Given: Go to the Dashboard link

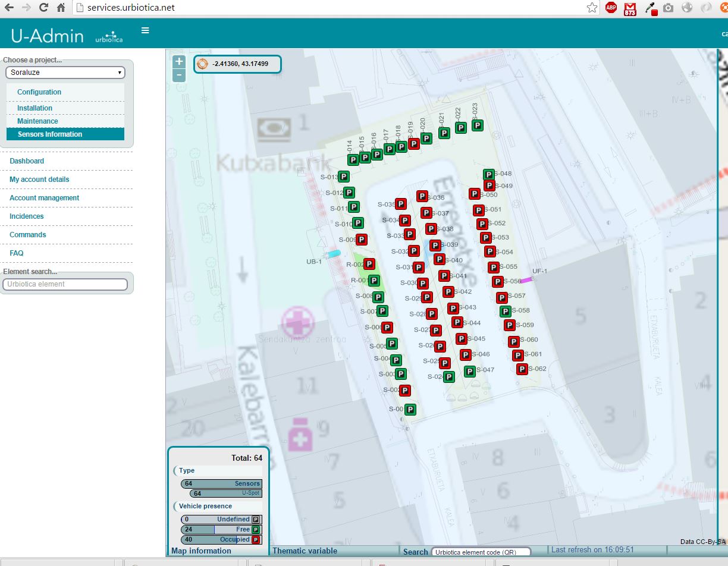Looking at the screenshot, I should pyautogui.click(x=27, y=161).
